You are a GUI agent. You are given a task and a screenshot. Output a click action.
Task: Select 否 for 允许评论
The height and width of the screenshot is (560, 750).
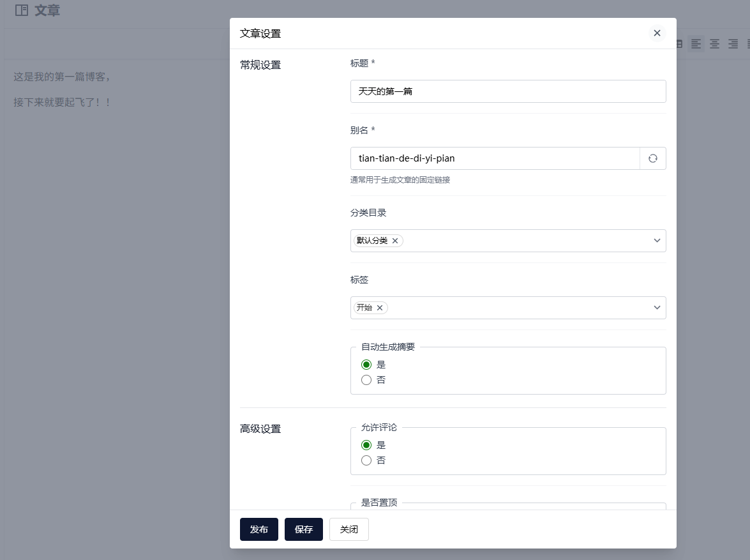coord(366,460)
